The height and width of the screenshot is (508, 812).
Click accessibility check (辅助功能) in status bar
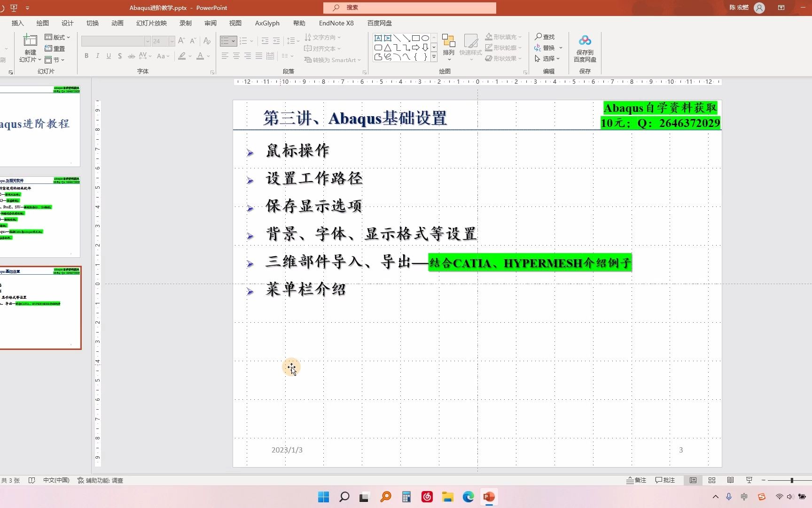coord(100,480)
